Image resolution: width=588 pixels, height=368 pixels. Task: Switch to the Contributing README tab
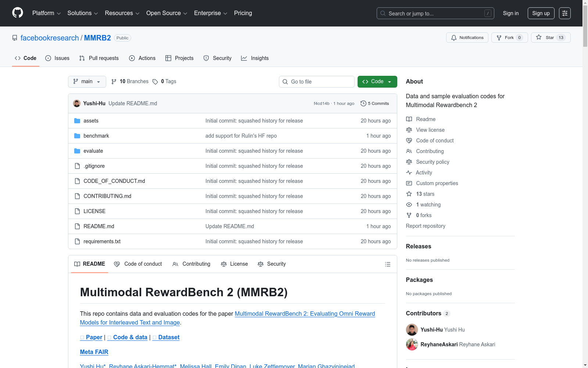pos(191,264)
